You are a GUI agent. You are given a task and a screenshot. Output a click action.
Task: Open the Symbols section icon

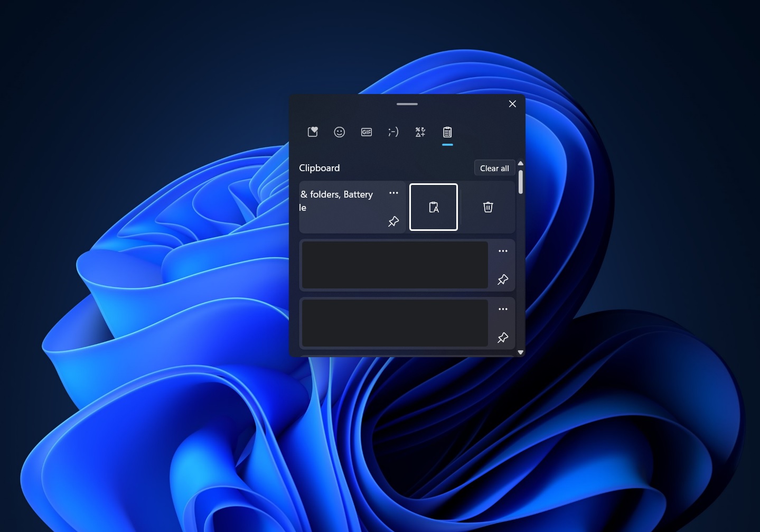420,132
